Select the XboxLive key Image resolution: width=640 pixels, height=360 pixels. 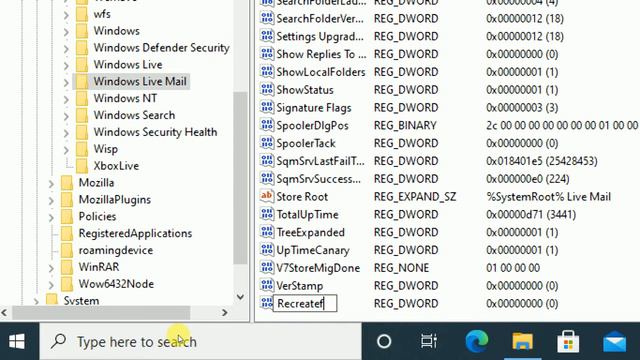tap(116, 166)
